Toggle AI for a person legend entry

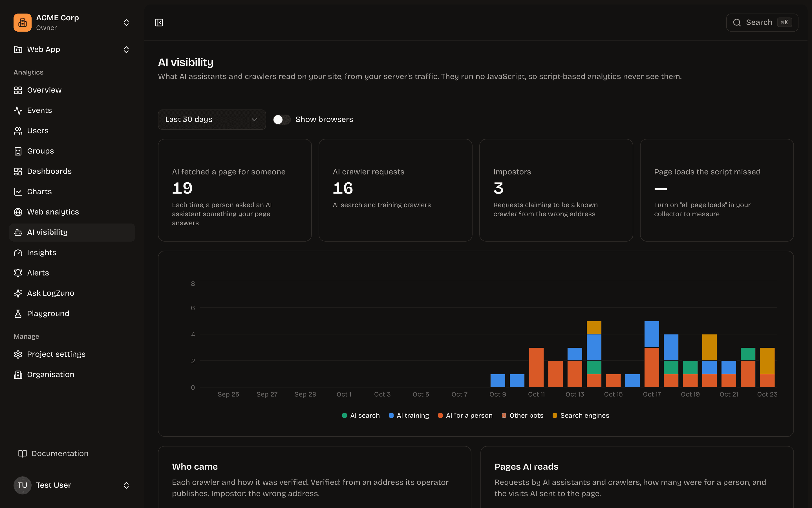pos(465,416)
